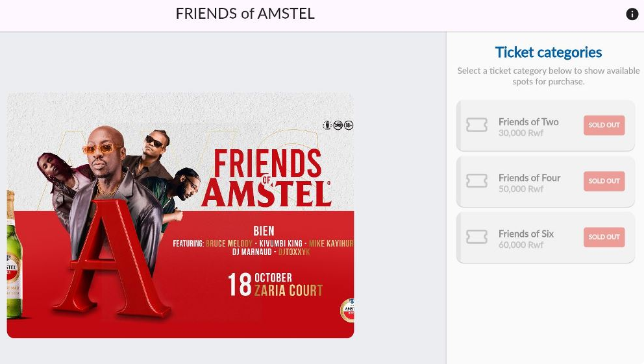
Task: Click the 30,000 Rwf price label
Action: [521, 134]
